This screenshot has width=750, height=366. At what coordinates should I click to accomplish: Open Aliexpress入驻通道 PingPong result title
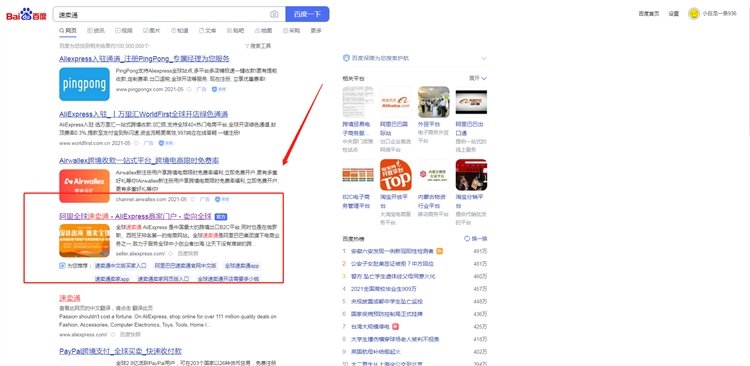click(144, 59)
